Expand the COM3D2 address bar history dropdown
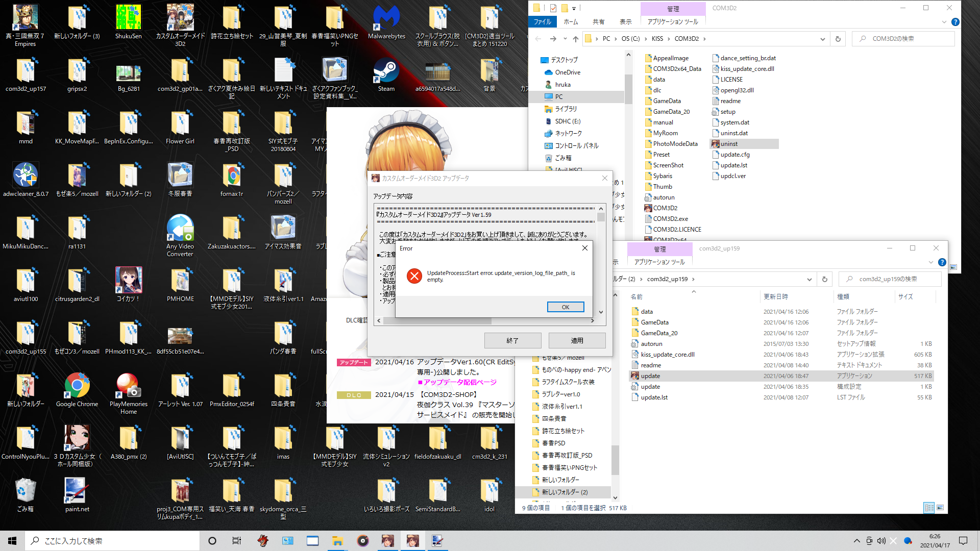This screenshot has width=980, height=551. (822, 39)
